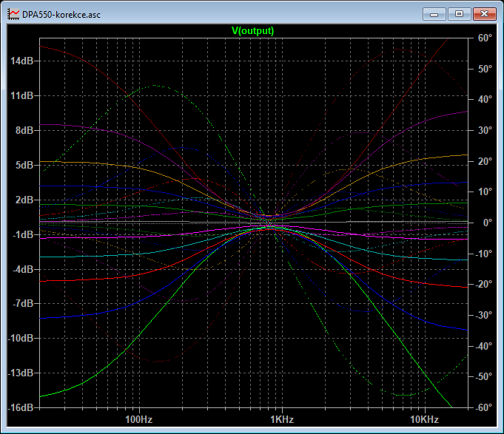Click the -10dB label on left axis
This screenshot has width=504, height=434.
click(x=21, y=338)
